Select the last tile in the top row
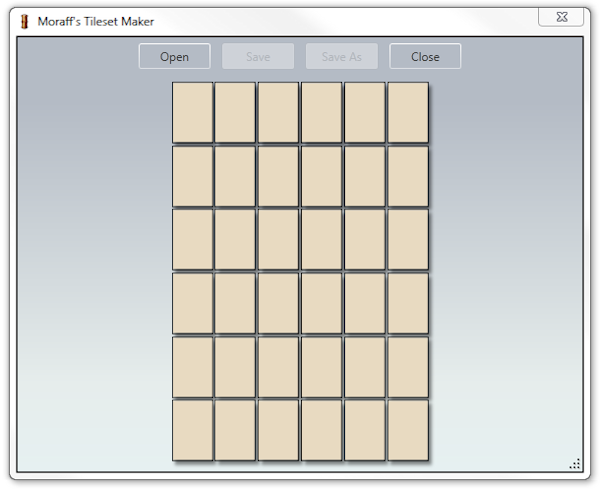Screen dimensions: 600x489 click(x=408, y=112)
